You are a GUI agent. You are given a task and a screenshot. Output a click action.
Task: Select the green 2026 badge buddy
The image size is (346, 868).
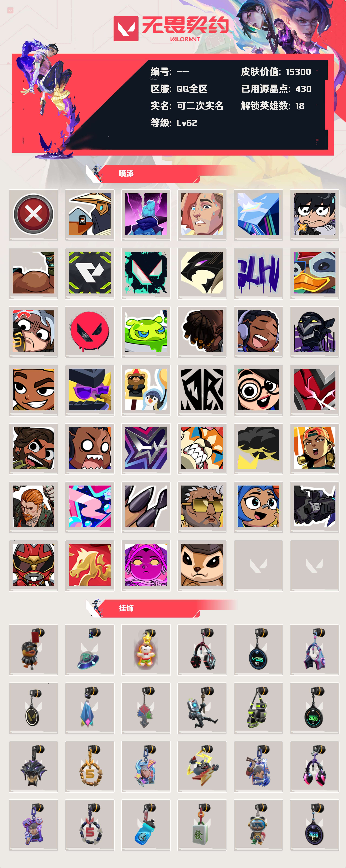pos(314,708)
